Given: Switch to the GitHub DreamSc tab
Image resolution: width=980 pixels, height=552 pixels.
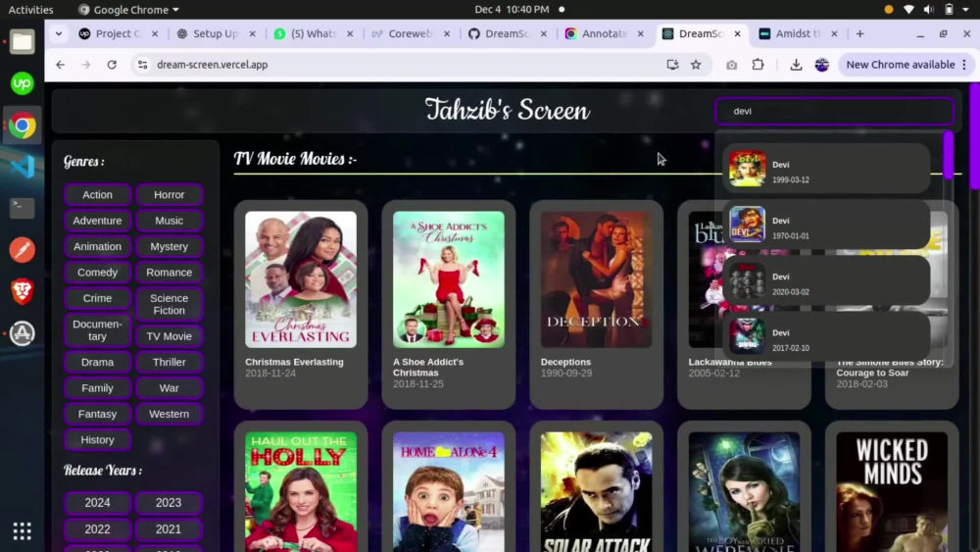Looking at the screenshot, I should (507, 33).
